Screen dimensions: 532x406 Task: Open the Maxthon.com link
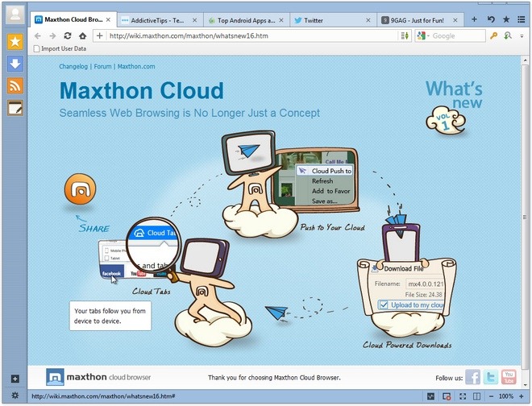coord(136,67)
